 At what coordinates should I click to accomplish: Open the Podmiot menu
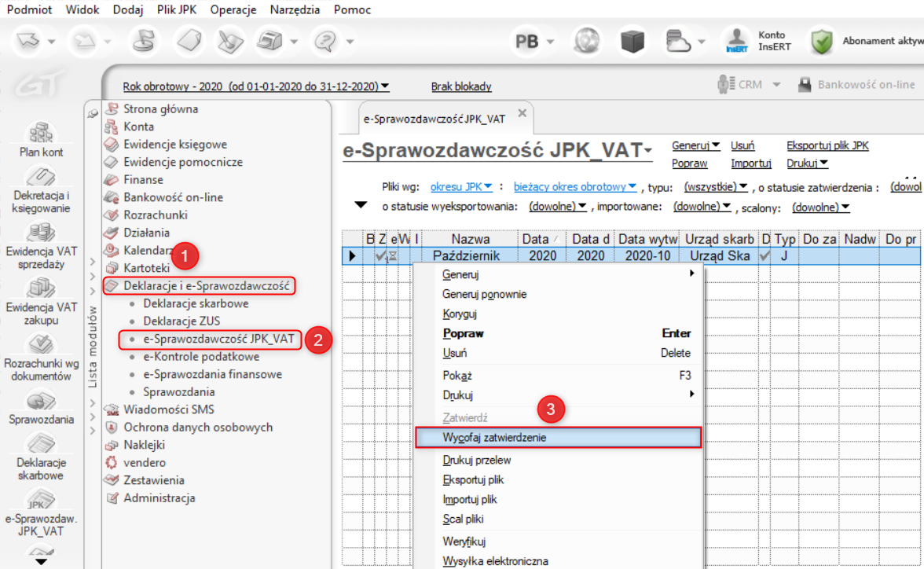29,9
